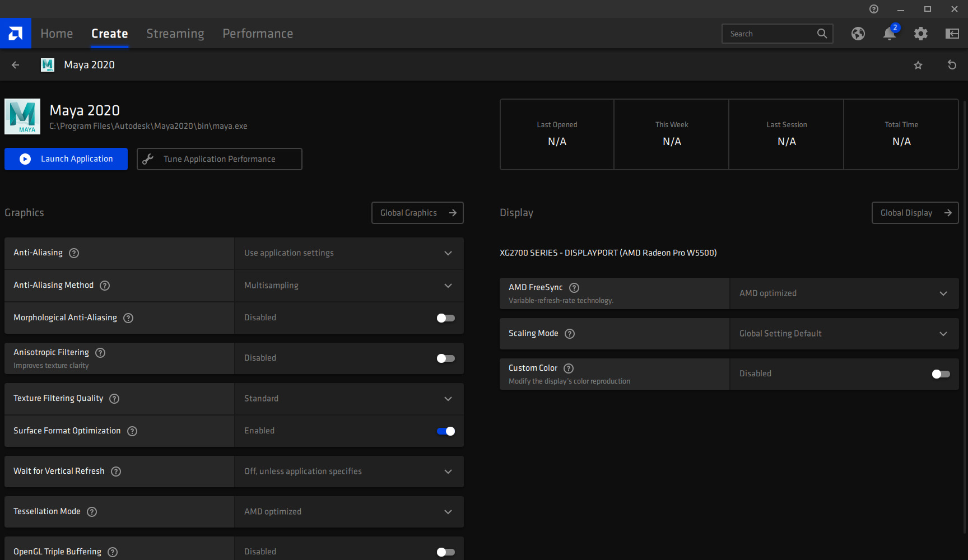Viewport: 968px width, 560px height.
Task: Open the AMD FreeSync dropdown
Action: [x=844, y=293]
